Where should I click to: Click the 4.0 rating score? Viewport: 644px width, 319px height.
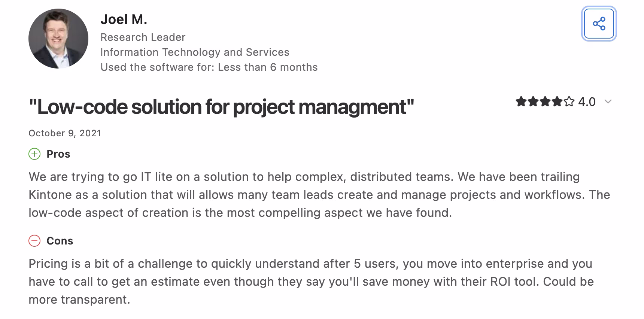587,102
